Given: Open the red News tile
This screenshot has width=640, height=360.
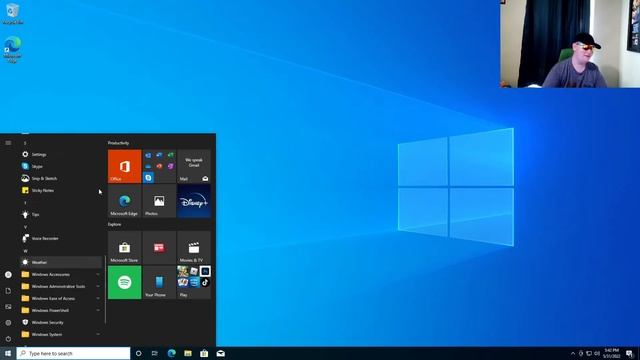Looking at the screenshot, I should pyautogui.click(x=159, y=247).
